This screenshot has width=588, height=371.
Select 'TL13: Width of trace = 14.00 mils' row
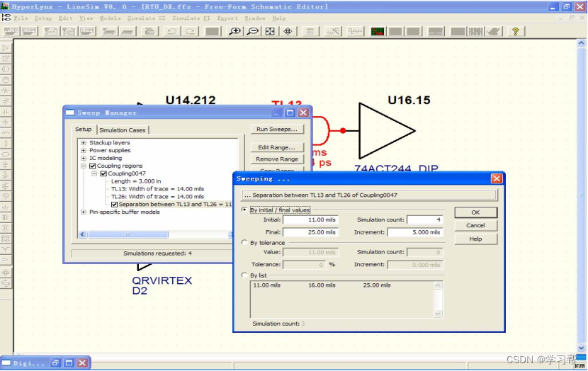tap(157, 189)
